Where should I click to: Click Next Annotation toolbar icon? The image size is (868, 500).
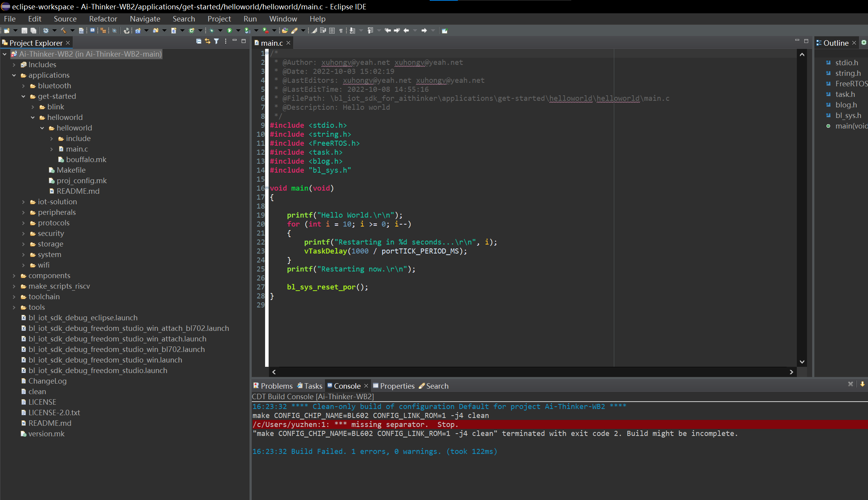coord(352,30)
